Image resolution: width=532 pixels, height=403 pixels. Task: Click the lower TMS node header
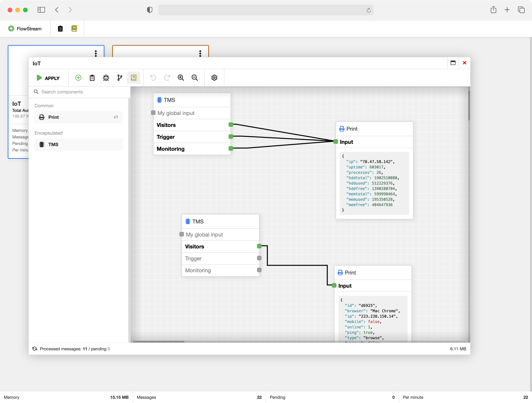[220, 221]
